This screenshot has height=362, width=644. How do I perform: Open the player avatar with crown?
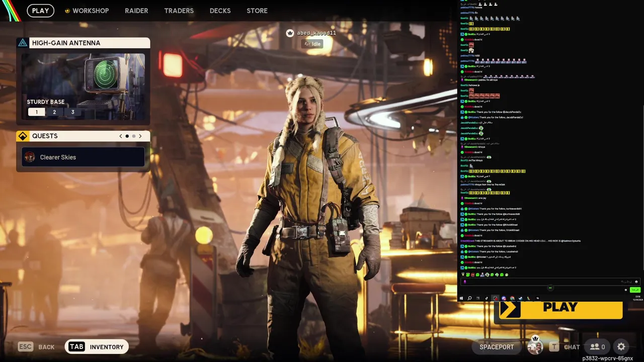[x=535, y=346]
